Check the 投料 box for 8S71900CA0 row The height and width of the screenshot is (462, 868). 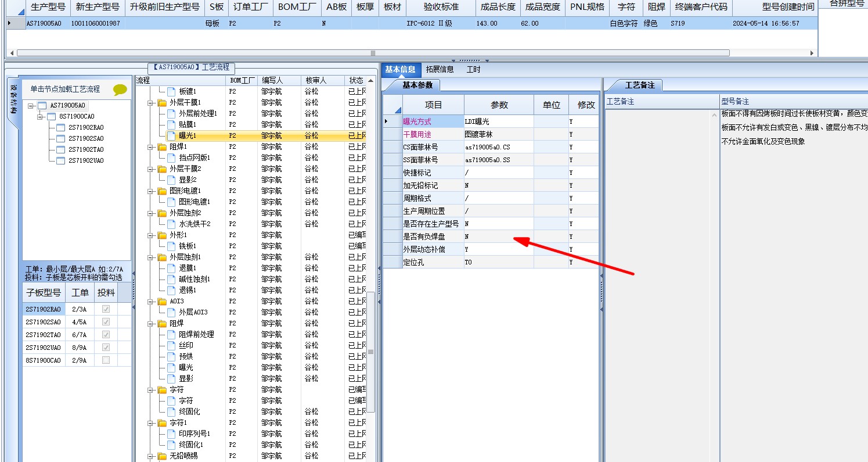tap(106, 360)
